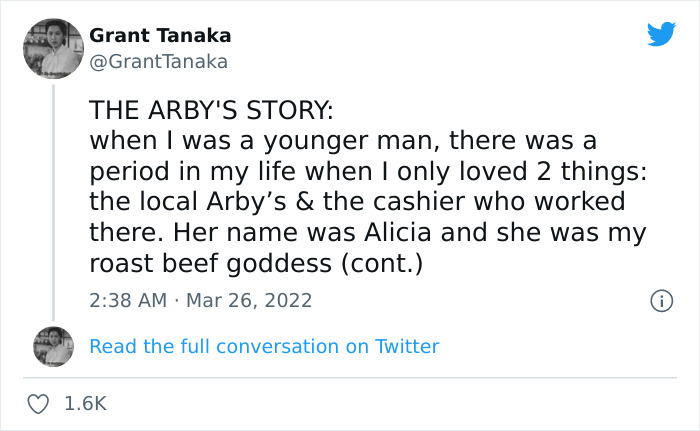Read the full conversation on Twitter
This screenshot has width=700, height=431.
(264, 347)
